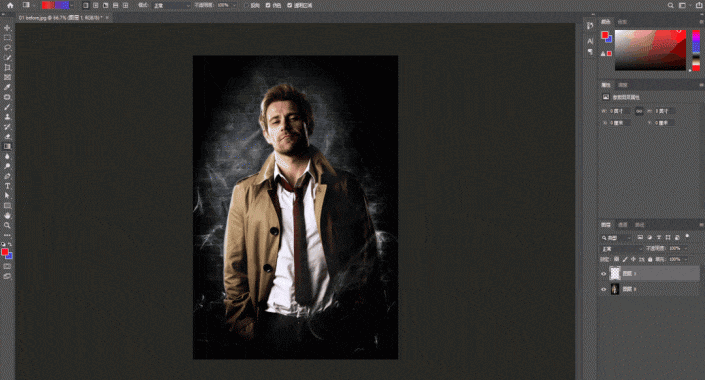Select the Rectangle shape tool
Viewport: 705px width, 380px height.
coord(7,206)
